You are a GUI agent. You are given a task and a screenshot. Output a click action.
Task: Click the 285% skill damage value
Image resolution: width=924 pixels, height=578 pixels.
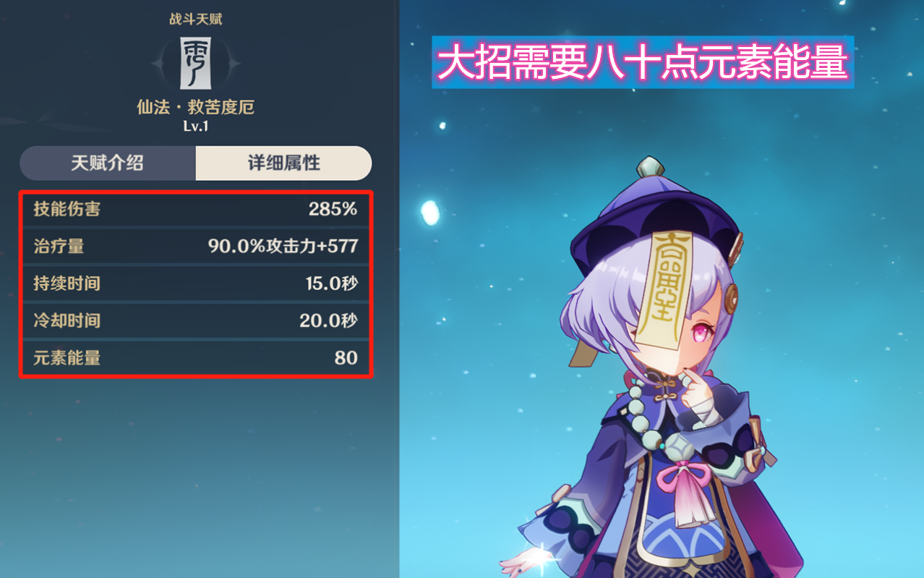coord(333,210)
